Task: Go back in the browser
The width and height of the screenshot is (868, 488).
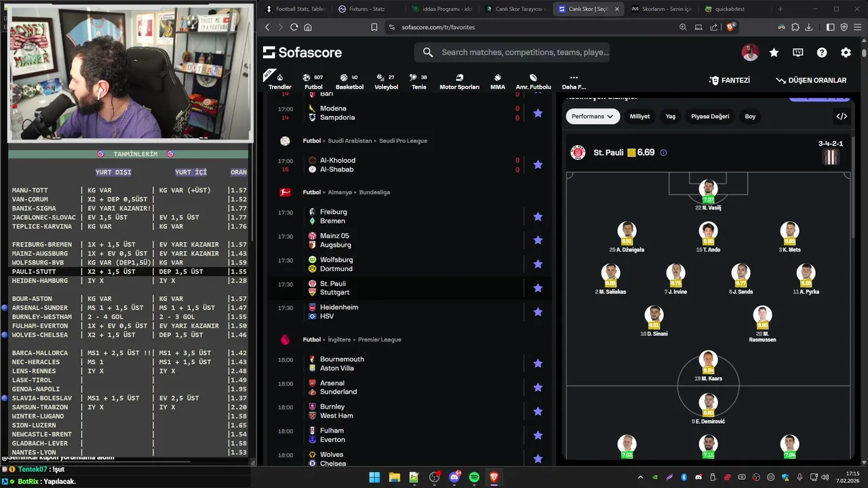Action: [x=267, y=27]
